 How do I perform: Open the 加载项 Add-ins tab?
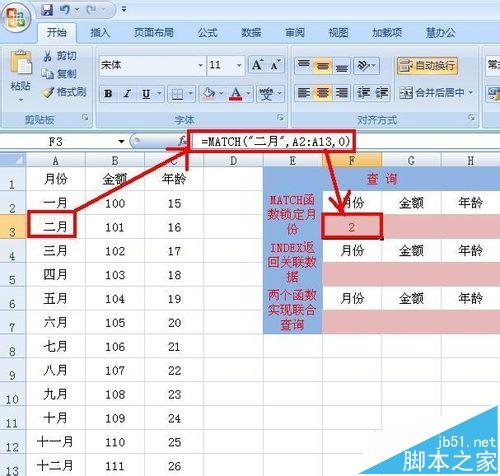(x=387, y=33)
